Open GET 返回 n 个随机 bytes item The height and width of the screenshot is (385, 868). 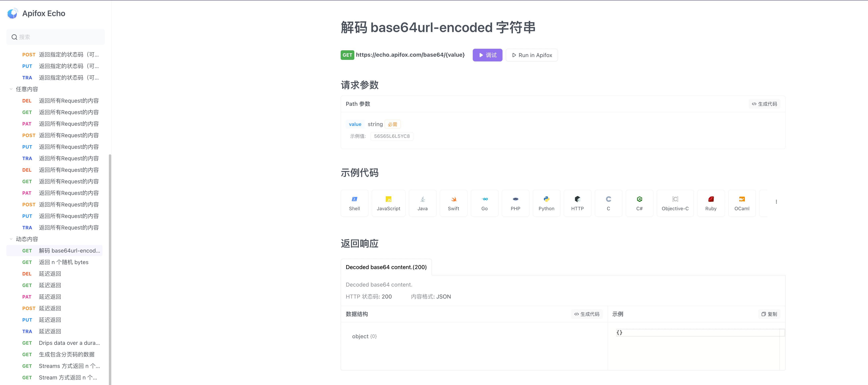click(55, 262)
